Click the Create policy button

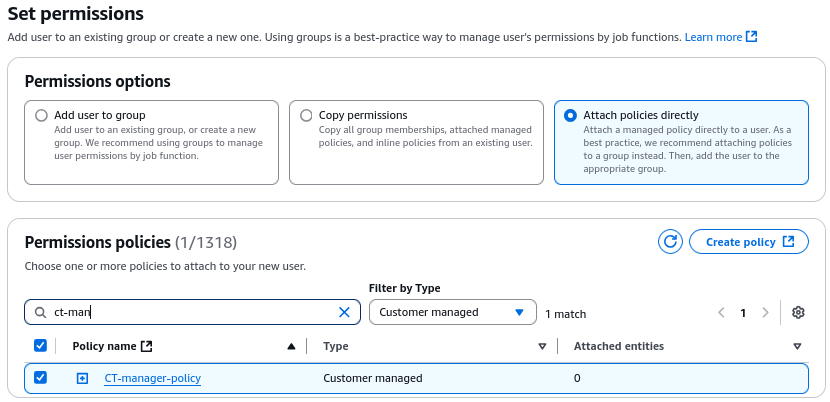749,241
